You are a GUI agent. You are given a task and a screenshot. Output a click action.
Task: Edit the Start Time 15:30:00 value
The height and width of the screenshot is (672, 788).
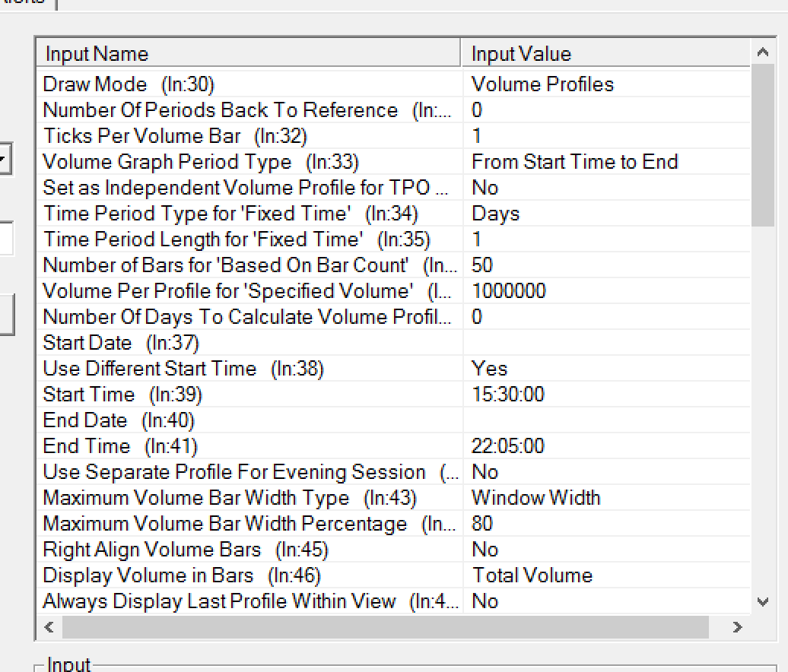pos(508,395)
